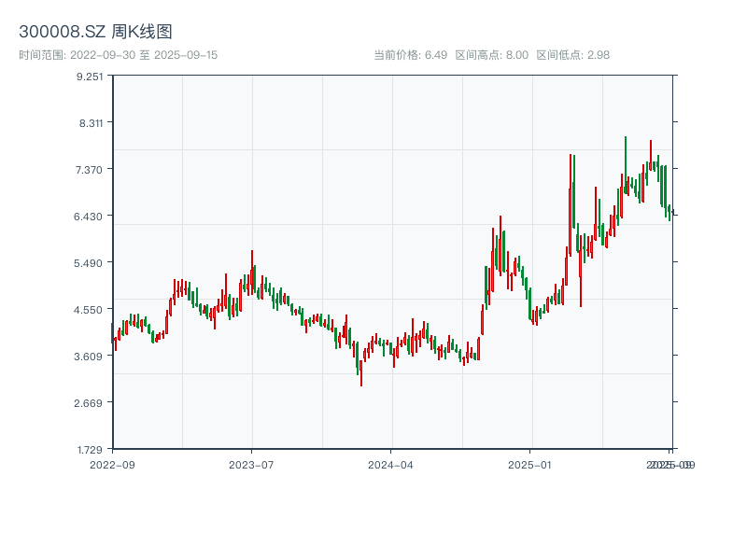Click the 区间高点: 8.00 label
Viewport: 747px width, 560px height.
492,55
